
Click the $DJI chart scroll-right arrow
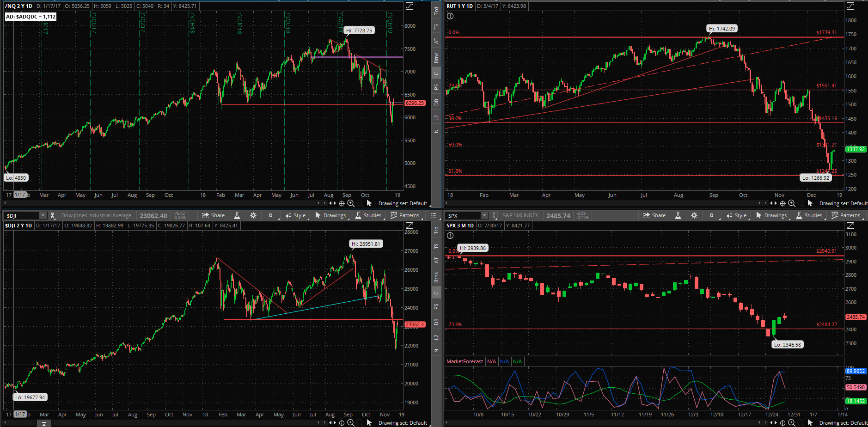coord(324,422)
